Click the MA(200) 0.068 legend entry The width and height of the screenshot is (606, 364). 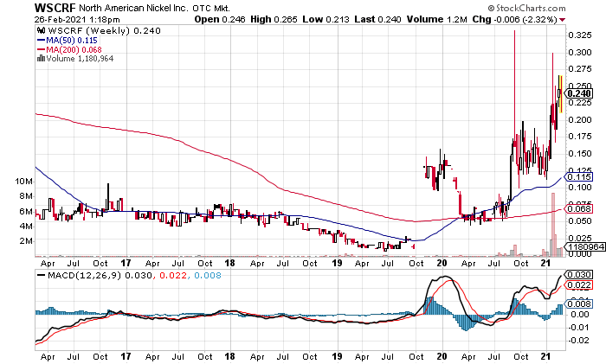pyautogui.click(x=69, y=50)
